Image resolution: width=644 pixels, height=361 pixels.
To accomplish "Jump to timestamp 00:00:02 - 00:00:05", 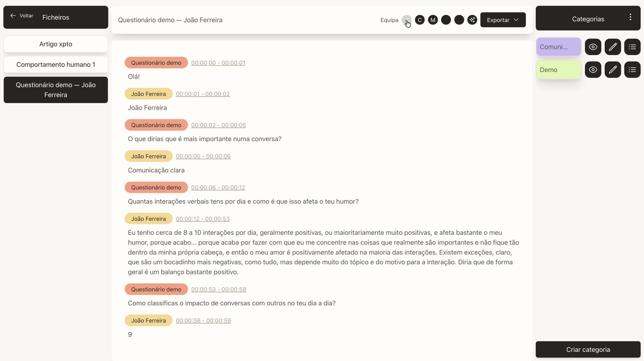I will 219,125.
